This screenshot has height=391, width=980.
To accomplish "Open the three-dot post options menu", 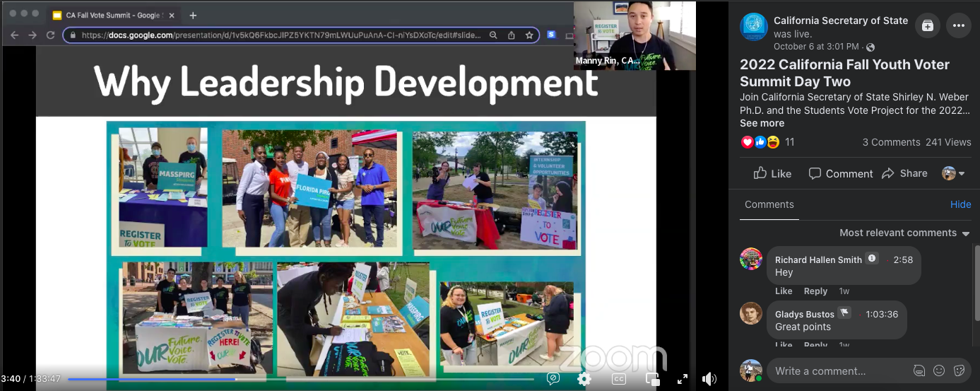I will 958,26.
